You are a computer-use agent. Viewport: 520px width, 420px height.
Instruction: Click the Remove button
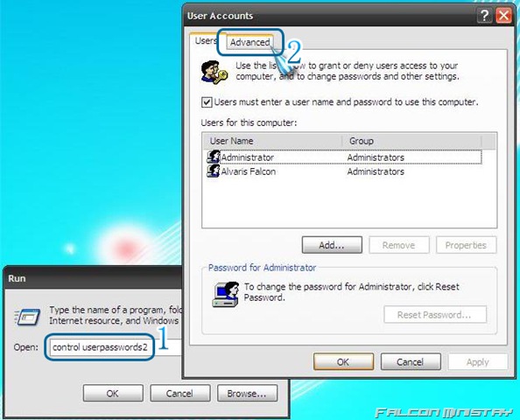(x=399, y=245)
